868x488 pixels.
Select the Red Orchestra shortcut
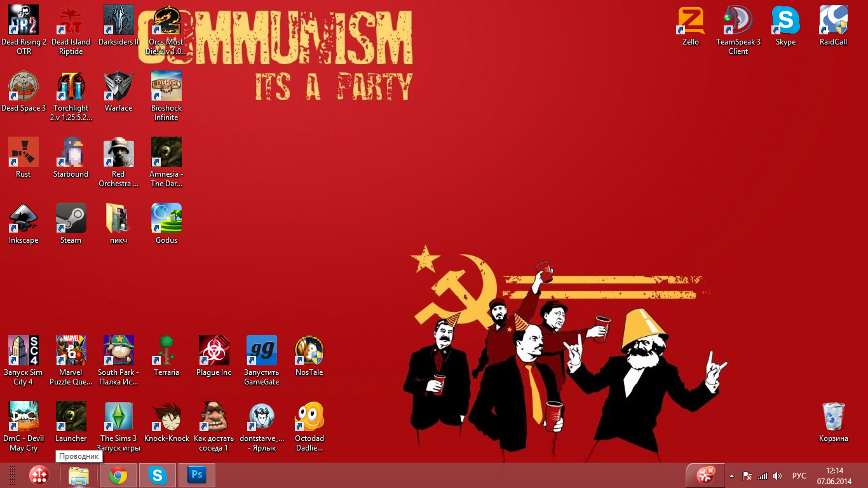point(119,152)
